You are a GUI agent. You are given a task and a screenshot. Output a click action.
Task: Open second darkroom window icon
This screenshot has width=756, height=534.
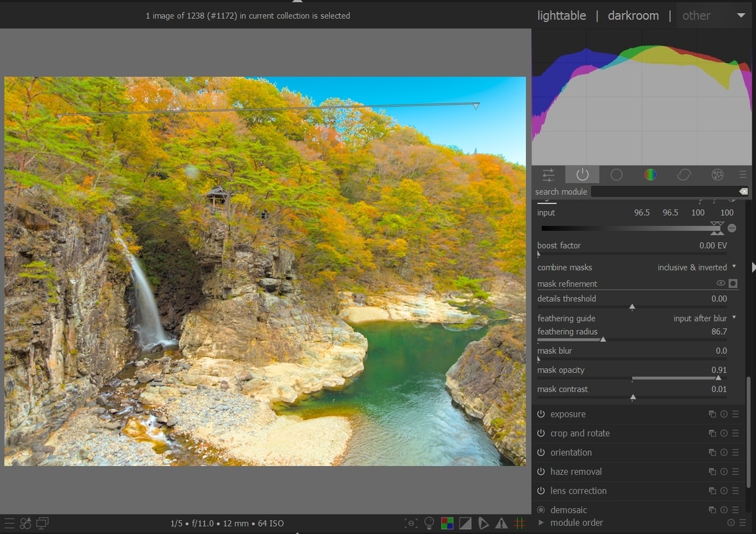tap(42, 523)
